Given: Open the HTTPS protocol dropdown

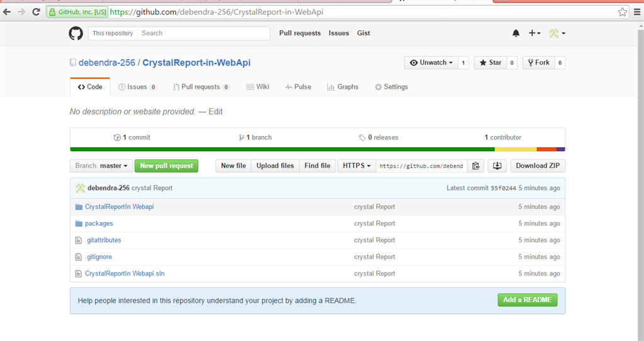Looking at the screenshot, I should 357,166.
